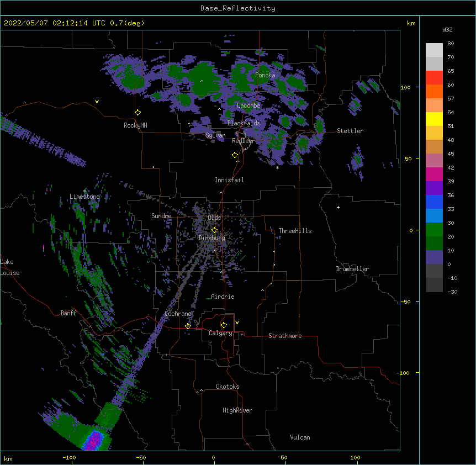Select the light grey swatch between 80 and 70 dBZ
This screenshot has width=476, height=465.
(x=434, y=50)
